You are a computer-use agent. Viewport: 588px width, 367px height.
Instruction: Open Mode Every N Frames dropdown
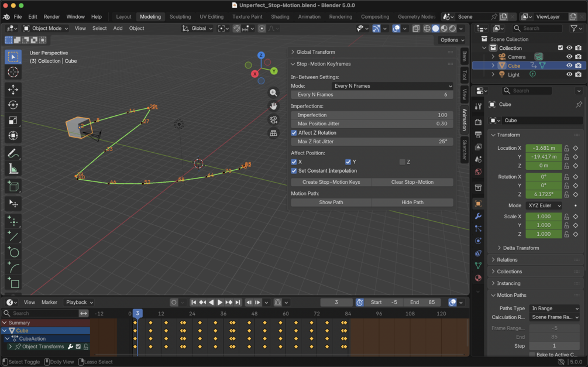click(x=392, y=86)
